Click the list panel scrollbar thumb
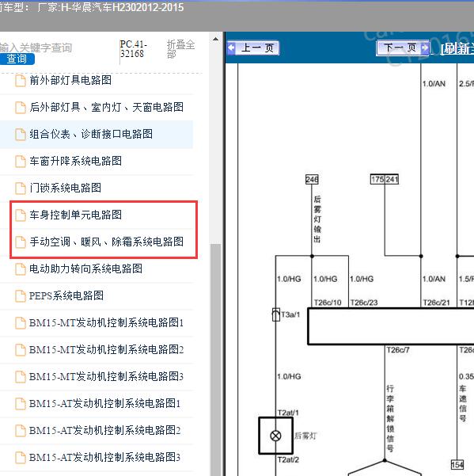This screenshot has height=476, width=474. click(x=215, y=358)
